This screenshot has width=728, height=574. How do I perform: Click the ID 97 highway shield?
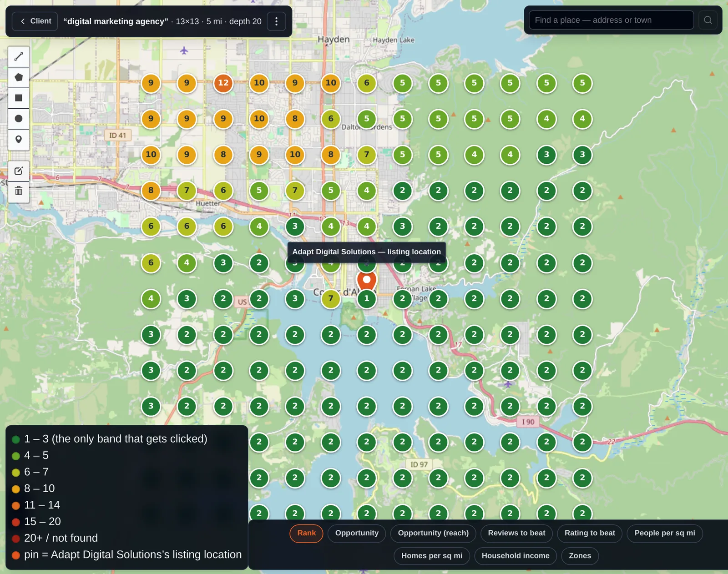pyautogui.click(x=419, y=464)
